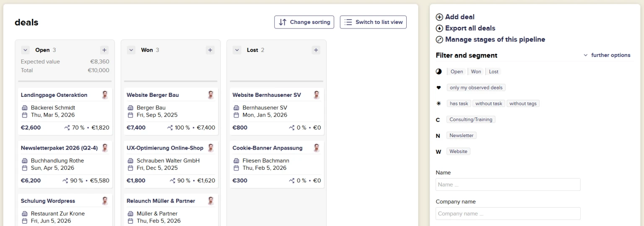Click the Manage stages pencil icon
The width and height of the screenshot is (644, 226).
point(439,40)
